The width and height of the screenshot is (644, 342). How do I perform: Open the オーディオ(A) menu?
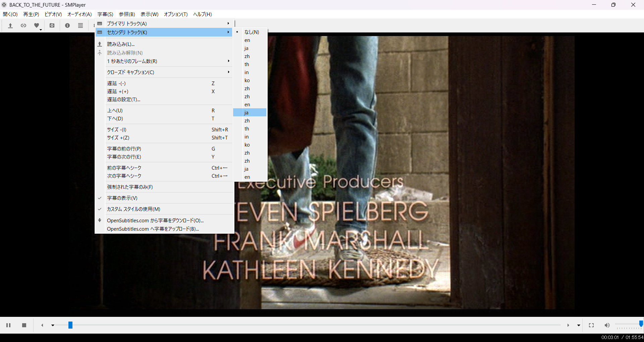point(79,14)
